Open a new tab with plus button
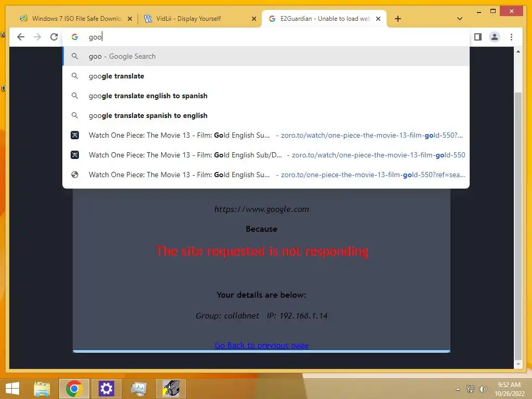532x399 pixels. 398,19
